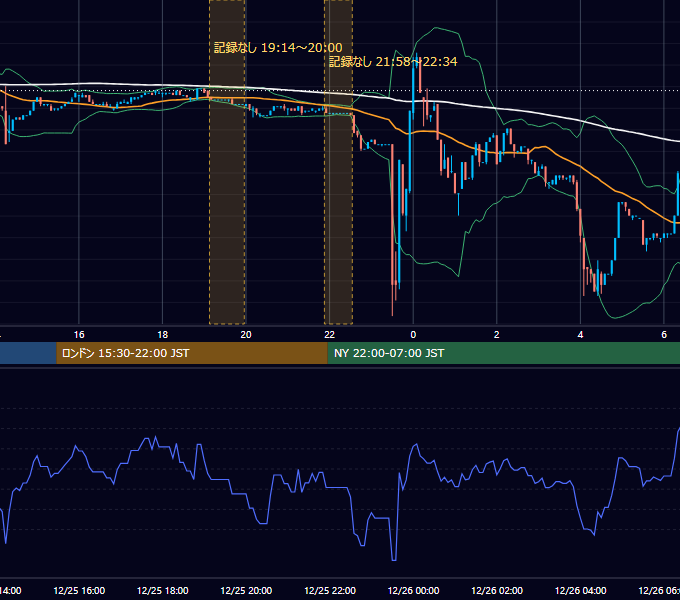Click the '12/25 20:00' date axis label
Image resolution: width=680 pixels, height=600 pixels.
coord(246,590)
